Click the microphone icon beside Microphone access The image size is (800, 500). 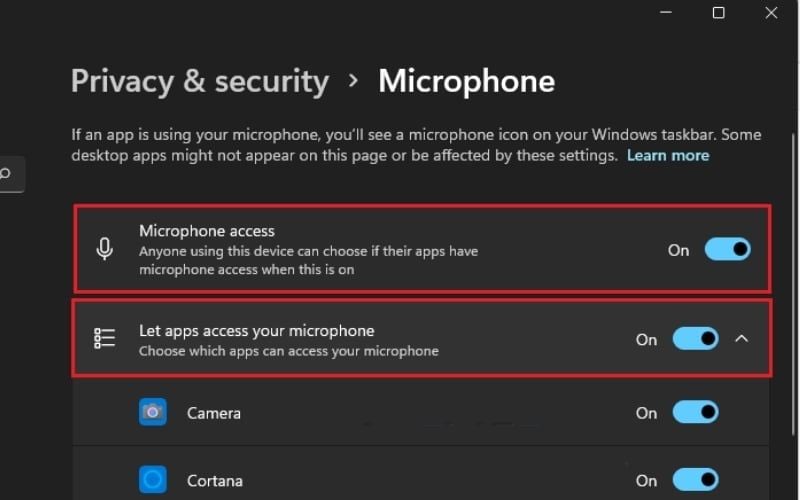(x=105, y=249)
